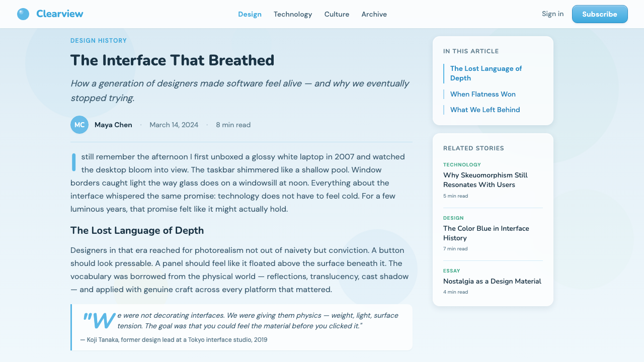Image resolution: width=644 pixels, height=362 pixels.
Task: Click the Koji Tanaka blockquote
Action: [x=242, y=327]
